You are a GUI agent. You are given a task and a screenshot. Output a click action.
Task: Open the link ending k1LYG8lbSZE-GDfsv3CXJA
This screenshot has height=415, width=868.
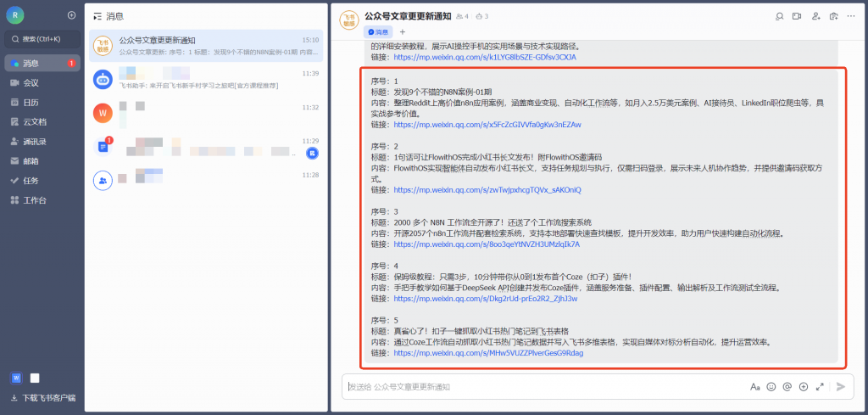pyautogui.click(x=485, y=57)
